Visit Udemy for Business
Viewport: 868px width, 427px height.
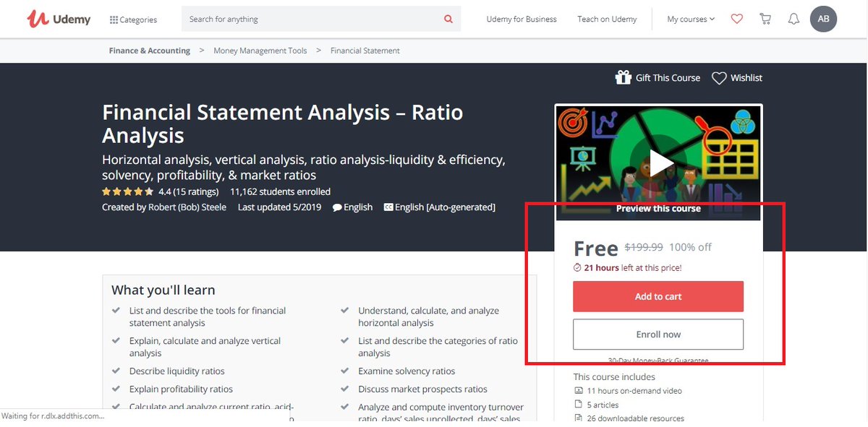coord(522,20)
